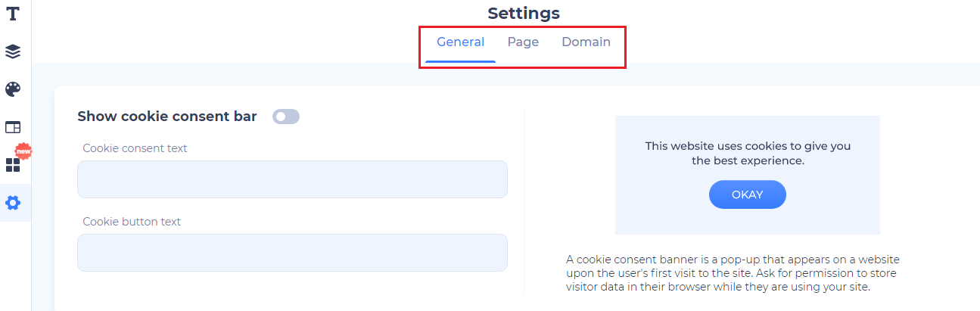Switch to the General tab

coord(460,42)
